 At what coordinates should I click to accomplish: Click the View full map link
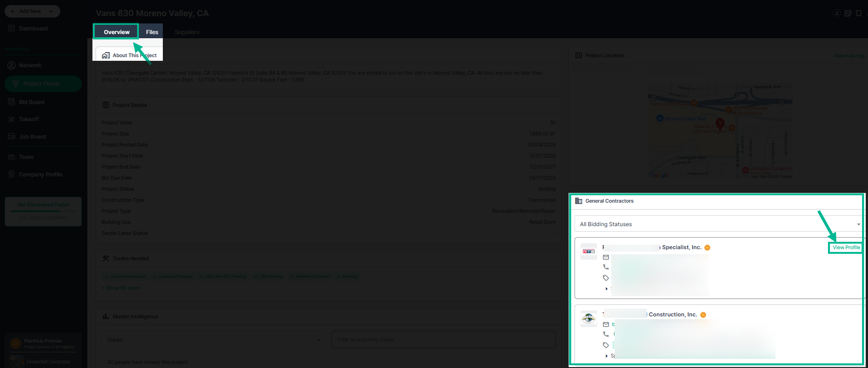tap(849, 56)
